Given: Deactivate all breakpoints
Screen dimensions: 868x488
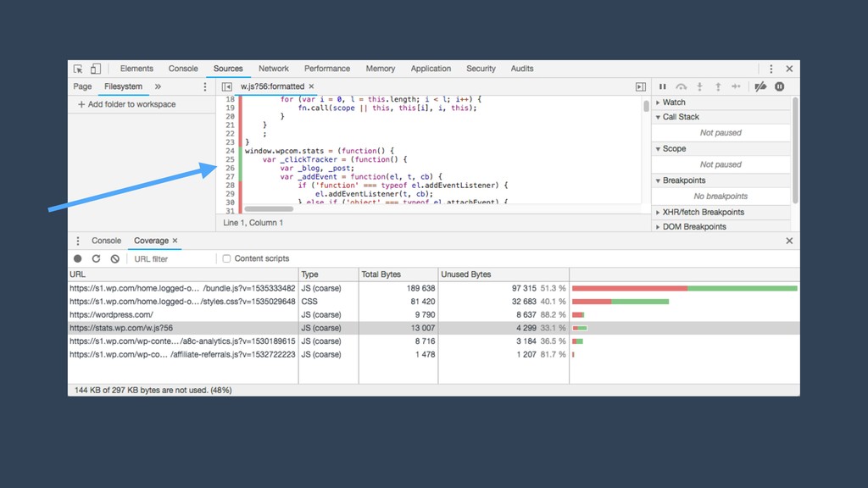Looking at the screenshot, I should click(760, 86).
